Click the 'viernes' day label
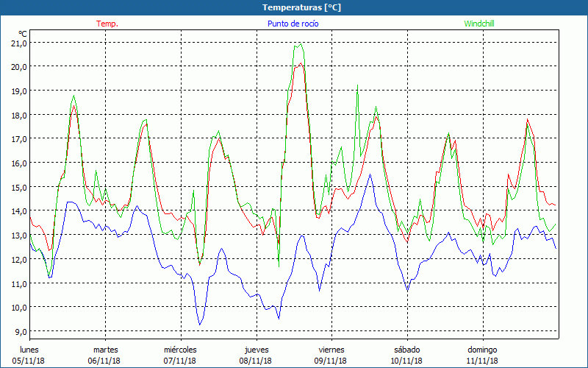The image size is (588, 368). tap(331, 350)
